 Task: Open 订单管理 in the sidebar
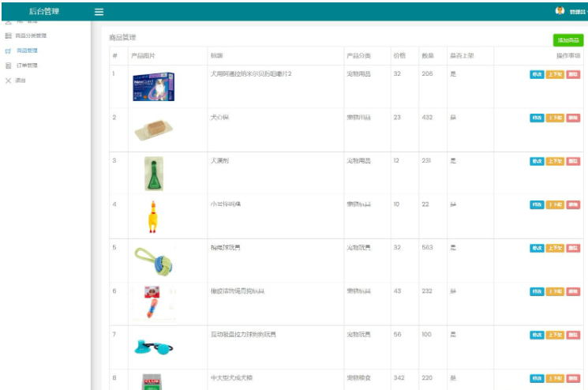tap(27, 66)
